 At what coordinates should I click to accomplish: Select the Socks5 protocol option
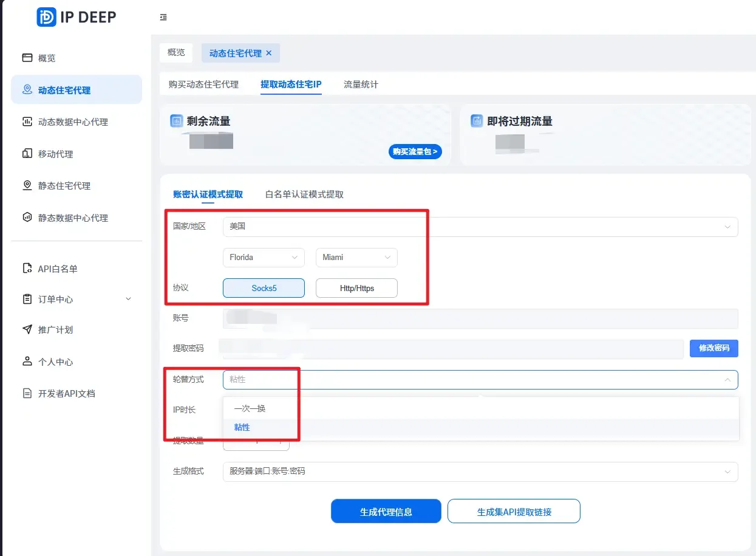point(264,287)
